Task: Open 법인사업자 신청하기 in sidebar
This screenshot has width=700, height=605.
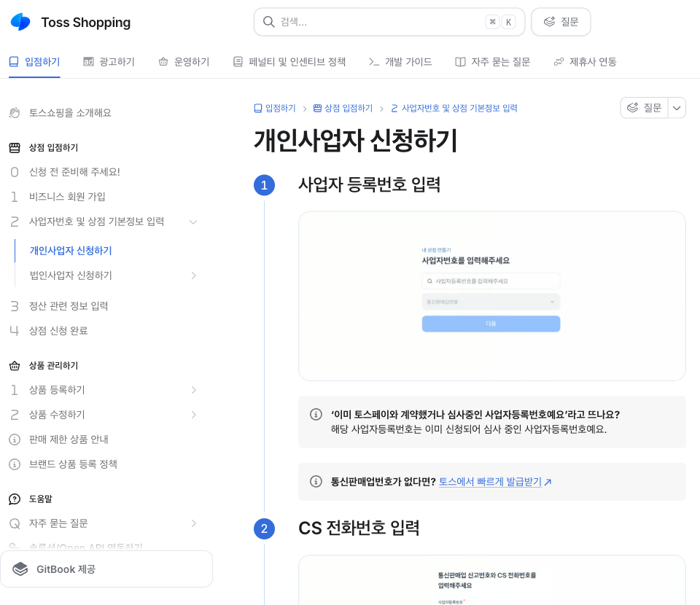Action: pyautogui.click(x=71, y=276)
